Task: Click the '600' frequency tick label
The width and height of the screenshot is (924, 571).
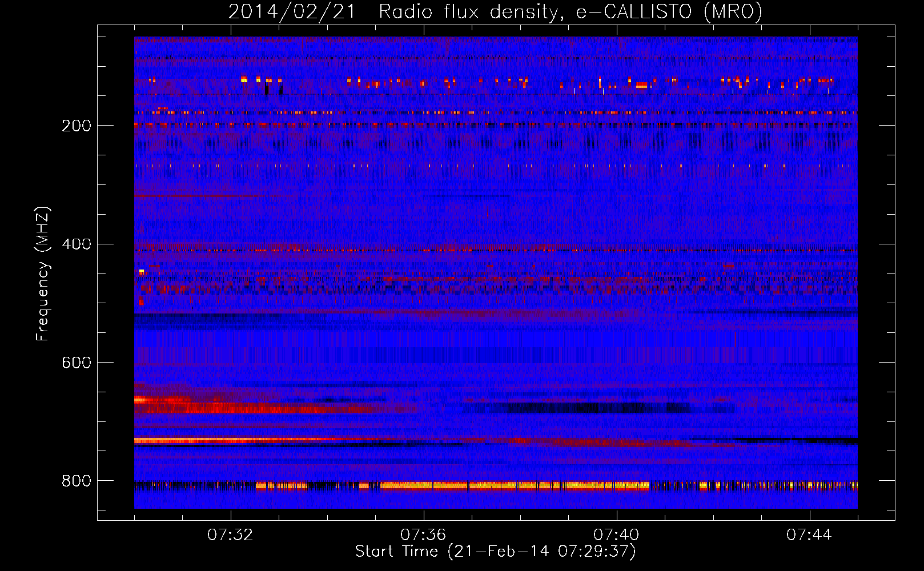Action: coord(77,363)
